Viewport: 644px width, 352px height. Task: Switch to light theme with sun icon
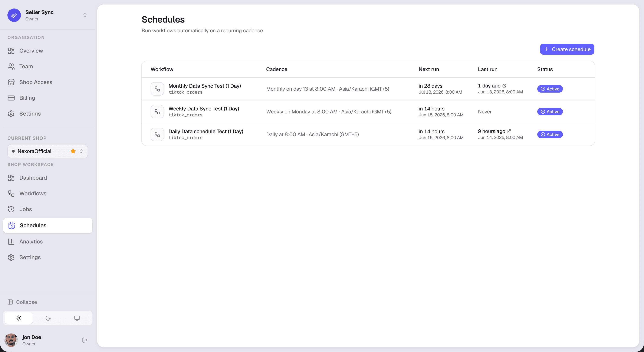coord(19,318)
